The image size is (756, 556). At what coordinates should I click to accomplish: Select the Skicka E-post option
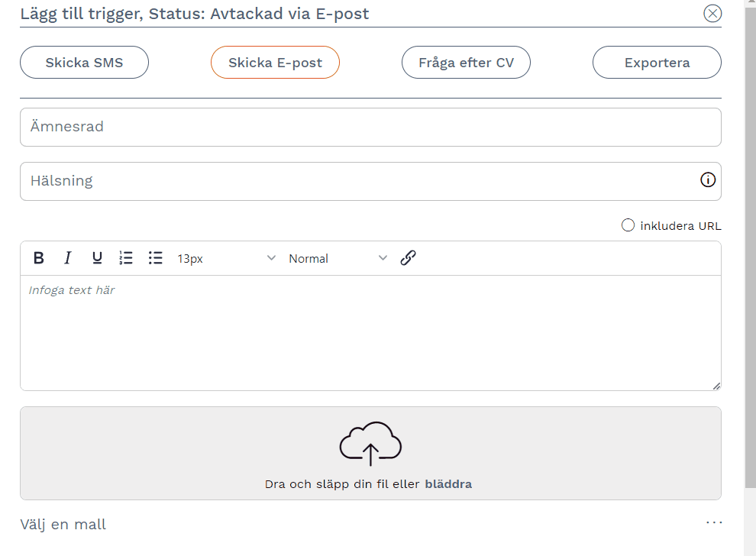coord(275,63)
